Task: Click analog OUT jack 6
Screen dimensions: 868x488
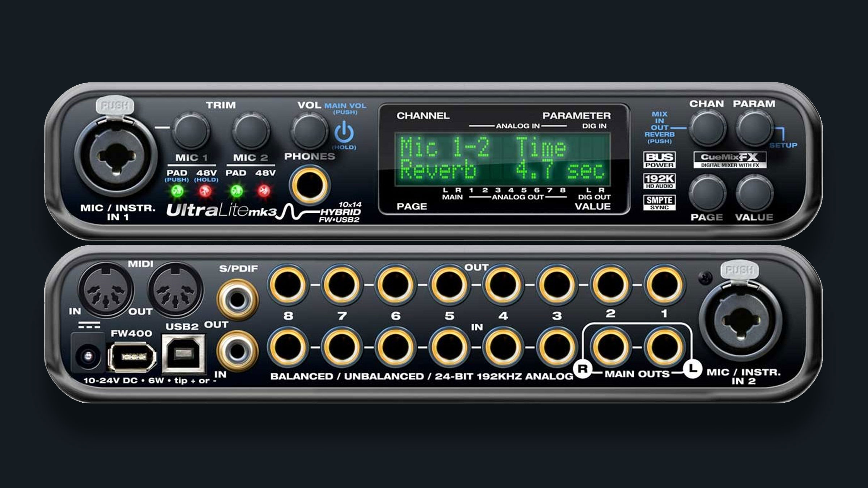Action: 396,285
